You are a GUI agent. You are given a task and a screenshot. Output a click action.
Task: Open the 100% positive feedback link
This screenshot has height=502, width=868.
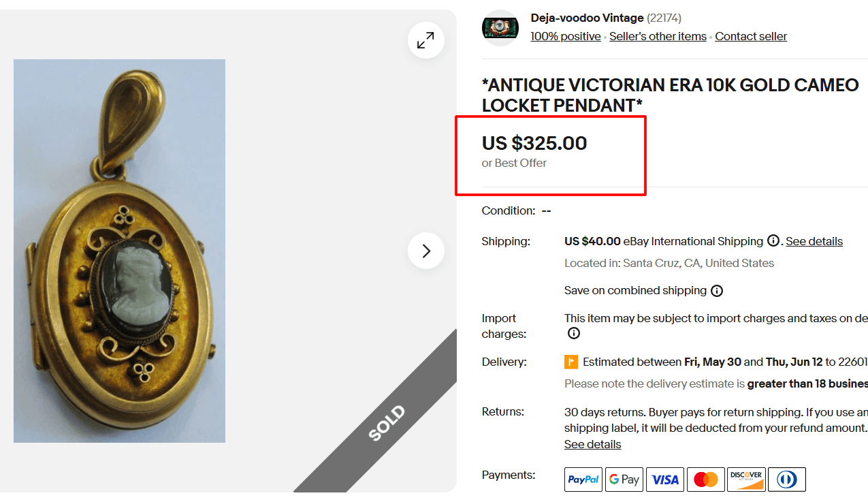point(566,37)
